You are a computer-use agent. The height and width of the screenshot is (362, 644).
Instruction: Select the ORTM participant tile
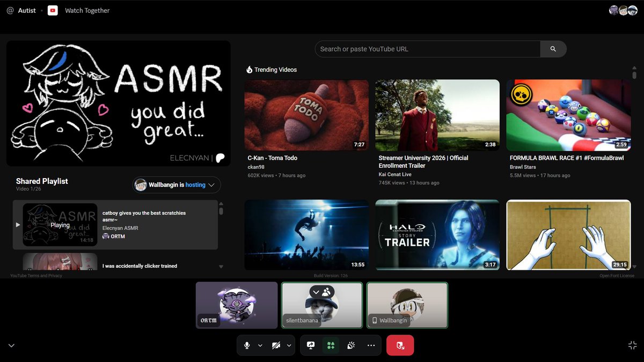coord(237,305)
